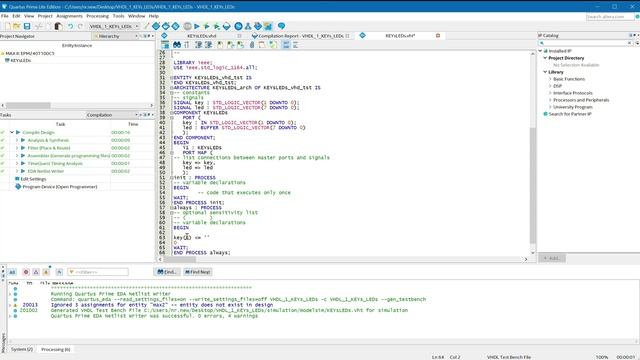Expand Interface Protocols in IP Catalog

click(x=550, y=93)
